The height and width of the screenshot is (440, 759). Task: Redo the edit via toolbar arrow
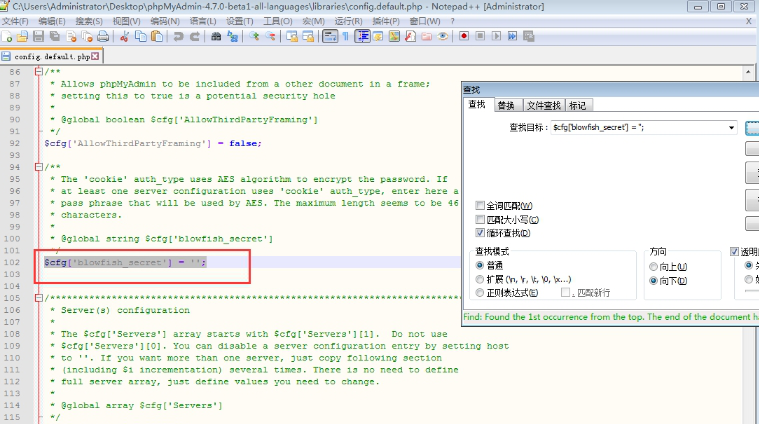(195, 36)
